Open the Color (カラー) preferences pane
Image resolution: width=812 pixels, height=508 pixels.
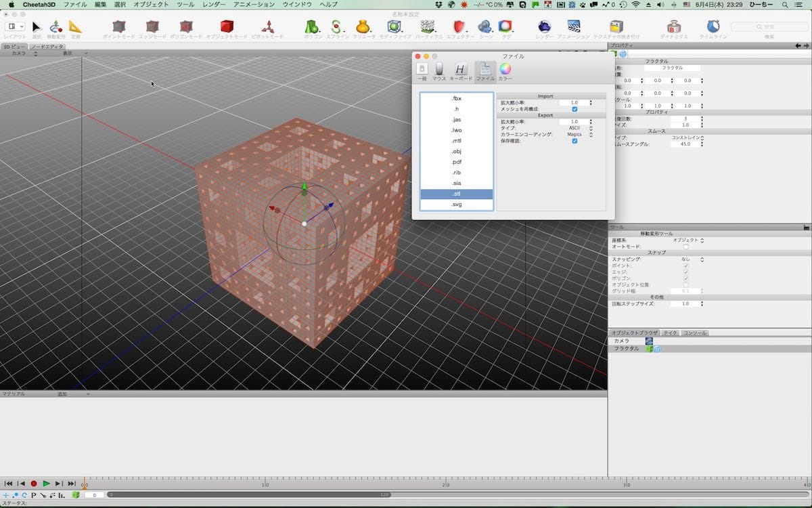(x=505, y=69)
